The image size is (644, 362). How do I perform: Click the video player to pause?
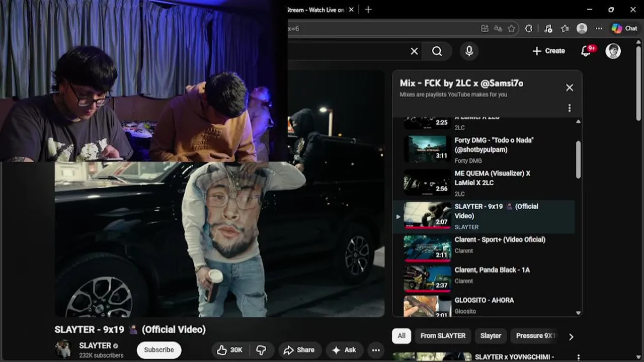click(x=219, y=239)
